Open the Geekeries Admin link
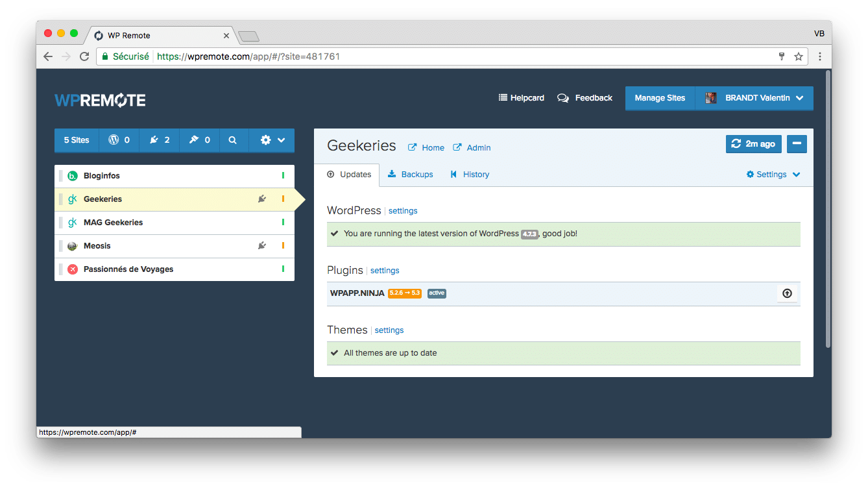868x490 pixels. click(x=472, y=147)
